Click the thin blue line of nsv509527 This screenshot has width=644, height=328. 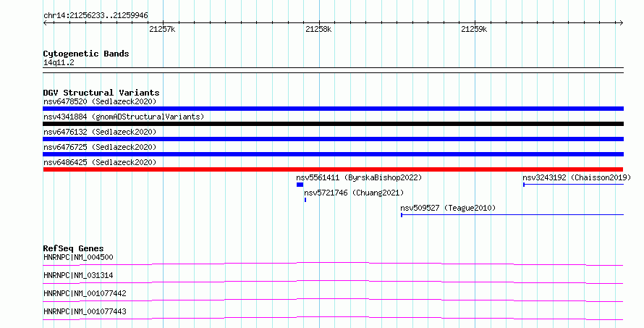(x=512, y=215)
